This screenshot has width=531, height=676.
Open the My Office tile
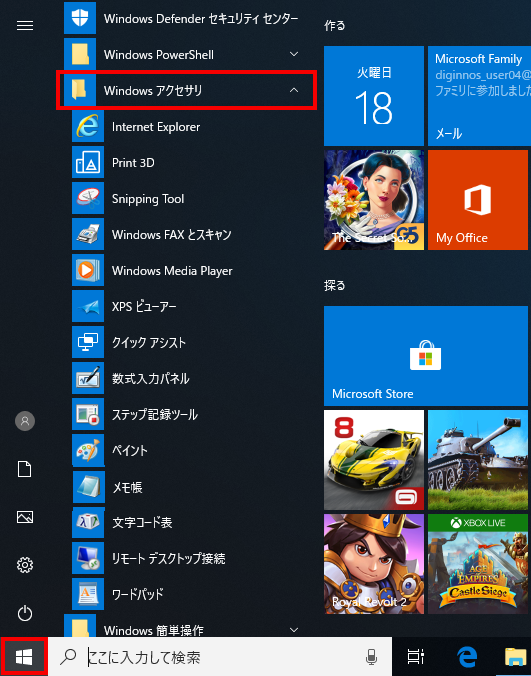pos(478,200)
